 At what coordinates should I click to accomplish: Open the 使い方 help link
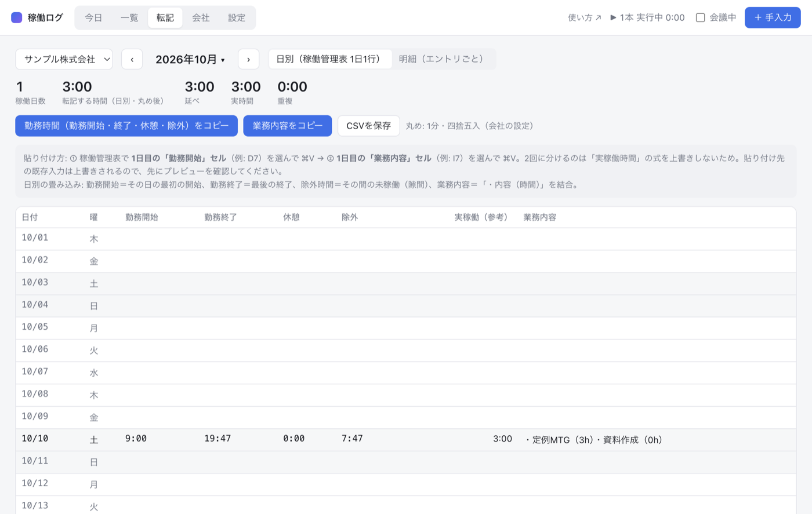point(585,18)
